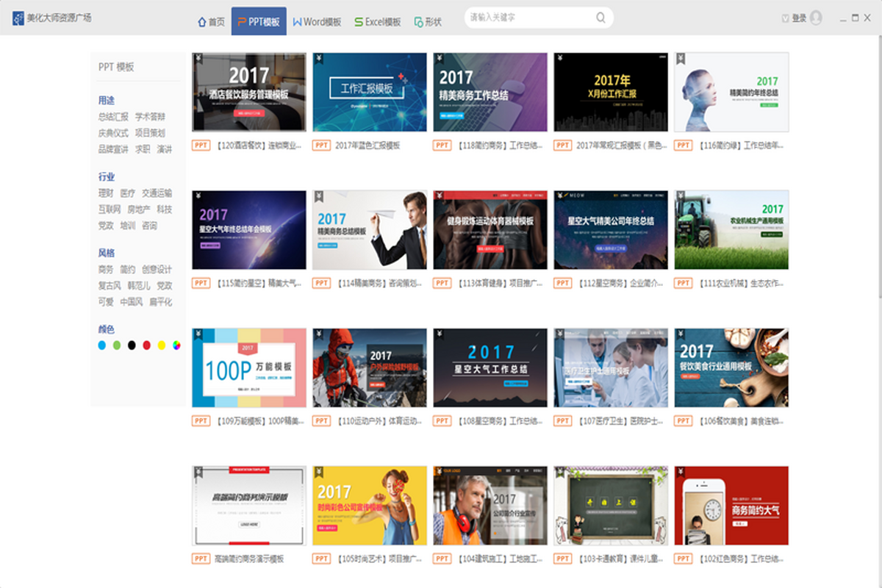Click the 登录 login link

click(x=799, y=18)
